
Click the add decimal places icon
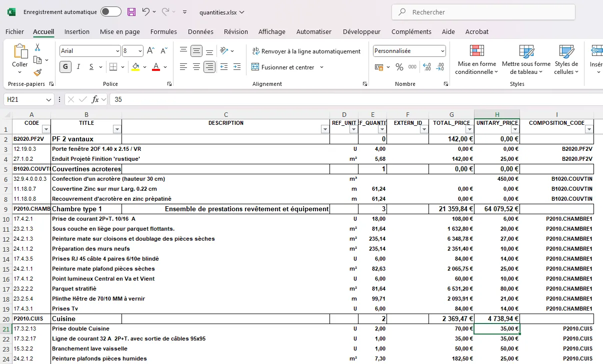[426, 67]
